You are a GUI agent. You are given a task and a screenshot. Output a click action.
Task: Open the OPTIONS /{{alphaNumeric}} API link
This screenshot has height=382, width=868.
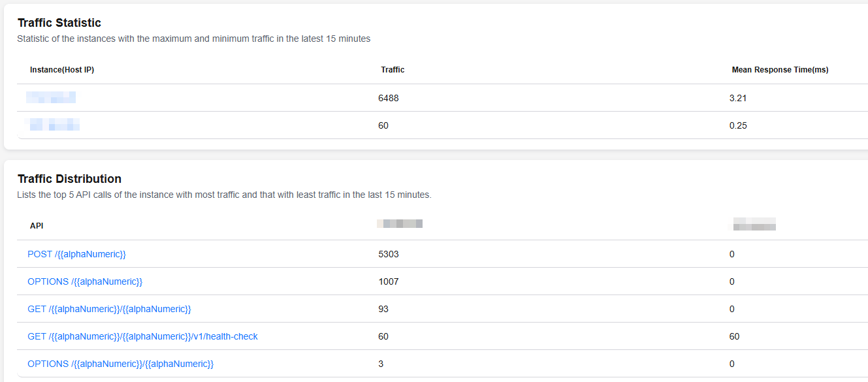(x=85, y=281)
